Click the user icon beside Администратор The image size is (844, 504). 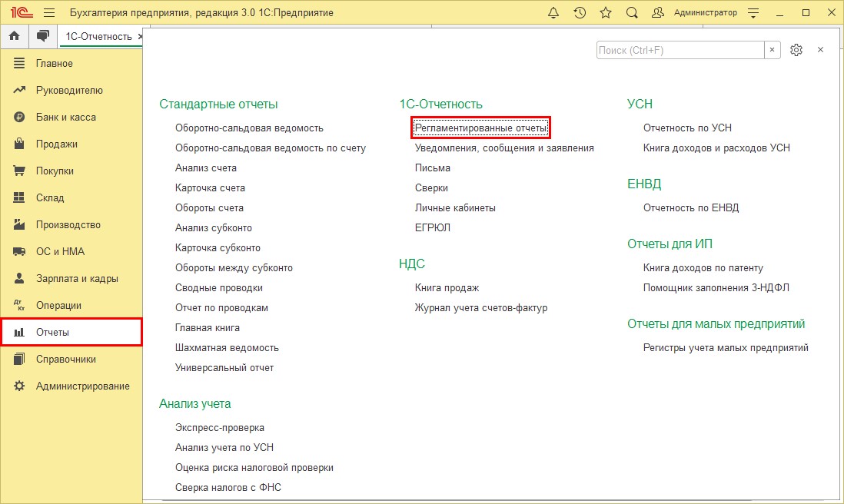(x=658, y=12)
